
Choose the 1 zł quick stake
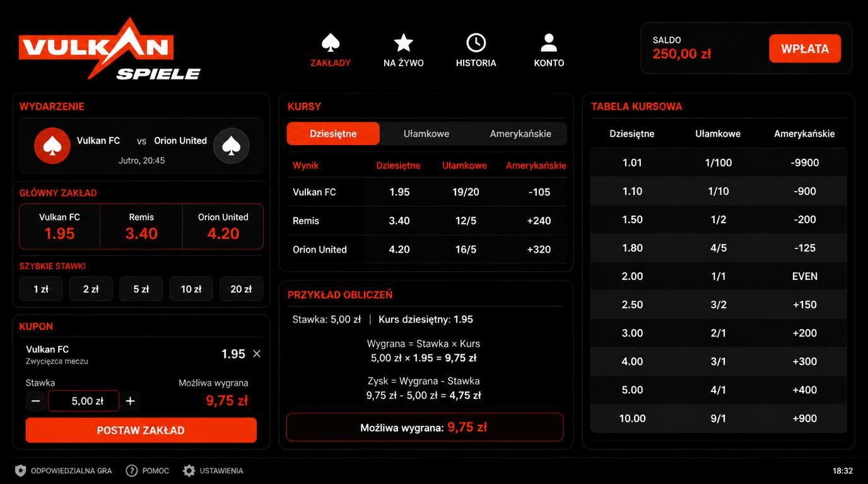[41, 289]
